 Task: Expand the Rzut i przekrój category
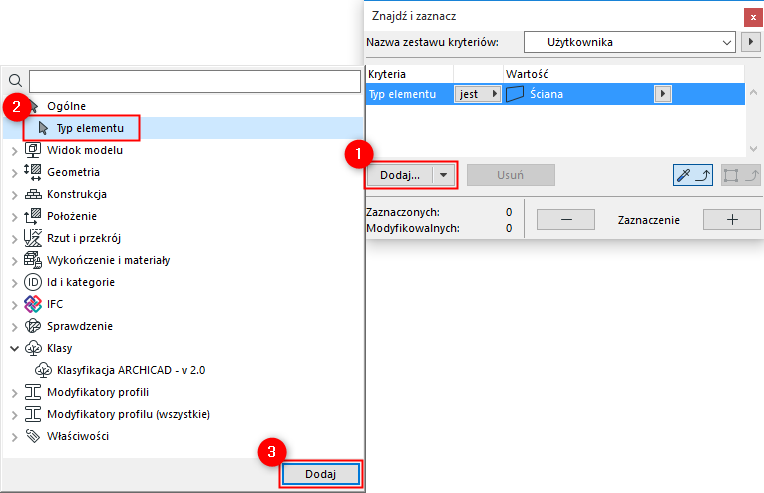coord(15,239)
